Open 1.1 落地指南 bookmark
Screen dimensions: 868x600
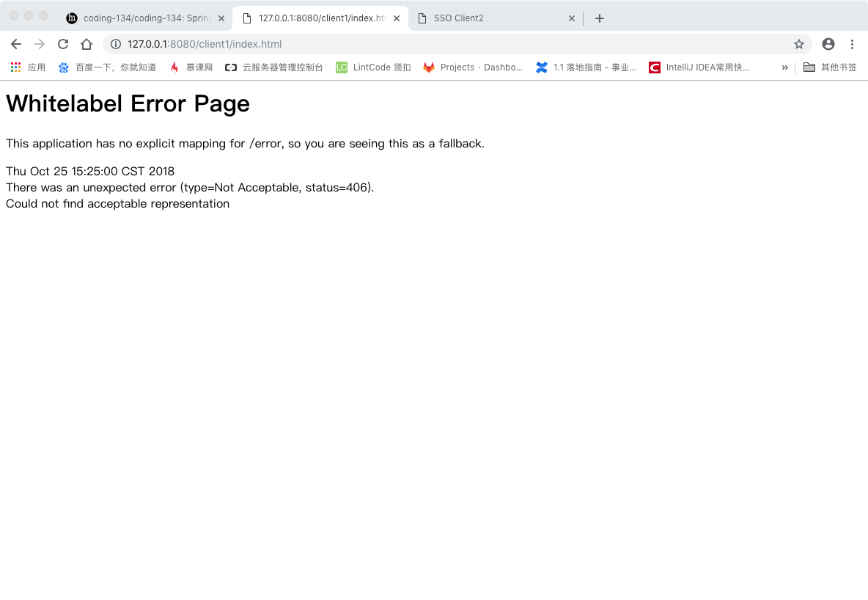point(586,67)
